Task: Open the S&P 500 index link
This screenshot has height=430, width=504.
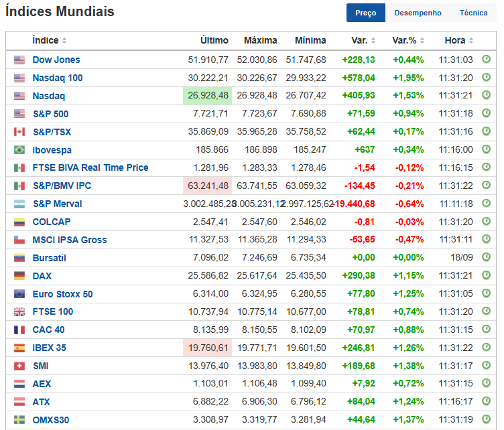Action: click(51, 114)
